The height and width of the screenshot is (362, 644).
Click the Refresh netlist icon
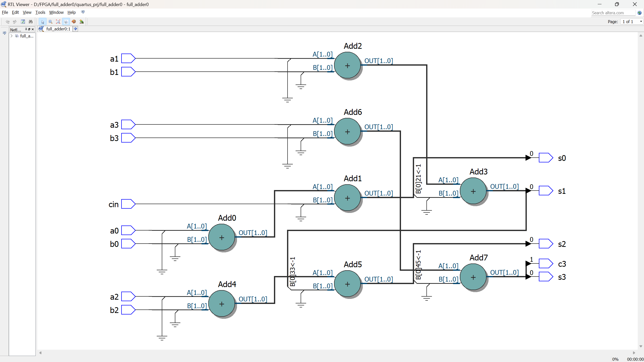coord(23,22)
